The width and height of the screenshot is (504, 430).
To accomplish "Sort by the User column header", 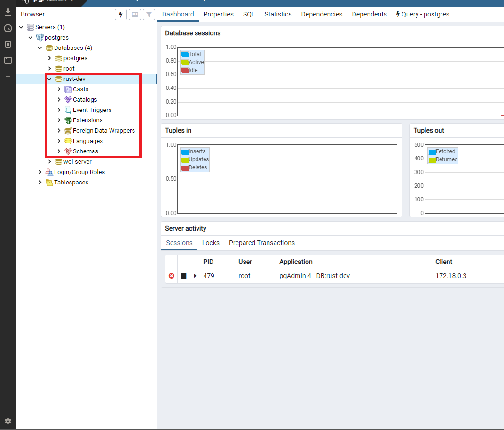I will 257,262.
